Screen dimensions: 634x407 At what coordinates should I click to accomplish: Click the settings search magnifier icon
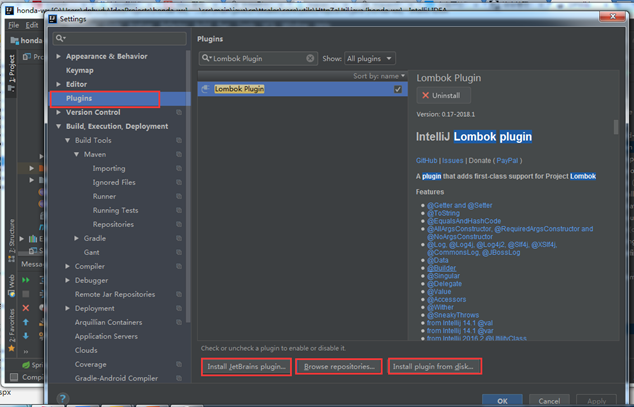pos(60,38)
